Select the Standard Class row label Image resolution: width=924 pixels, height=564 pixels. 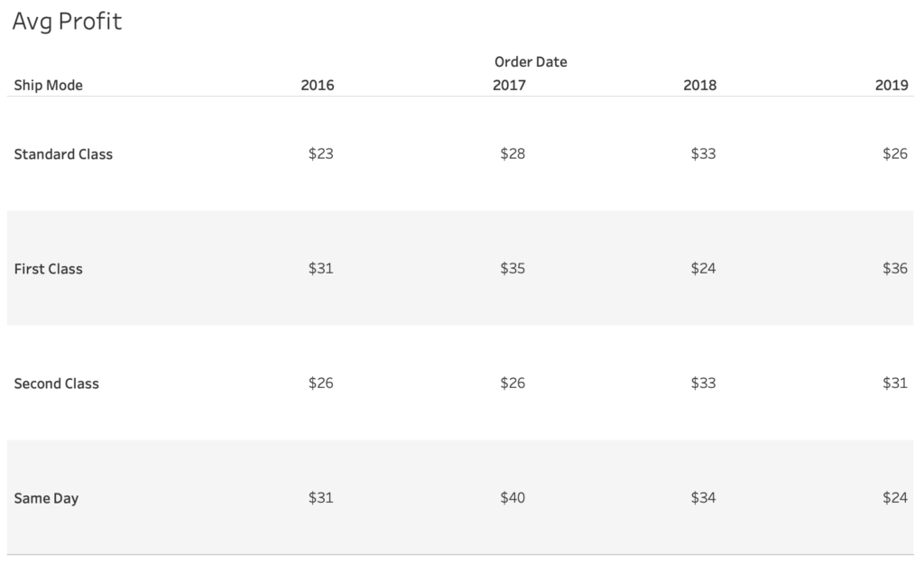pos(63,154)
